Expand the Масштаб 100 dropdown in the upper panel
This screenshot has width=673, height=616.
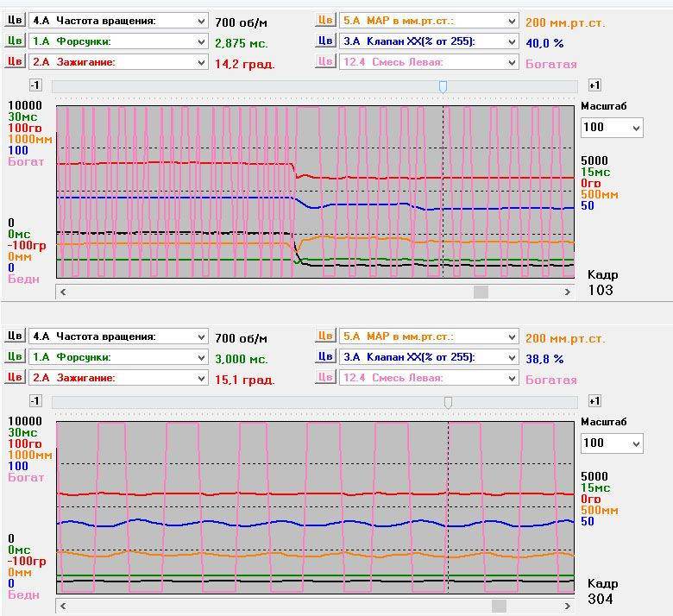click(x=636, y=128)
